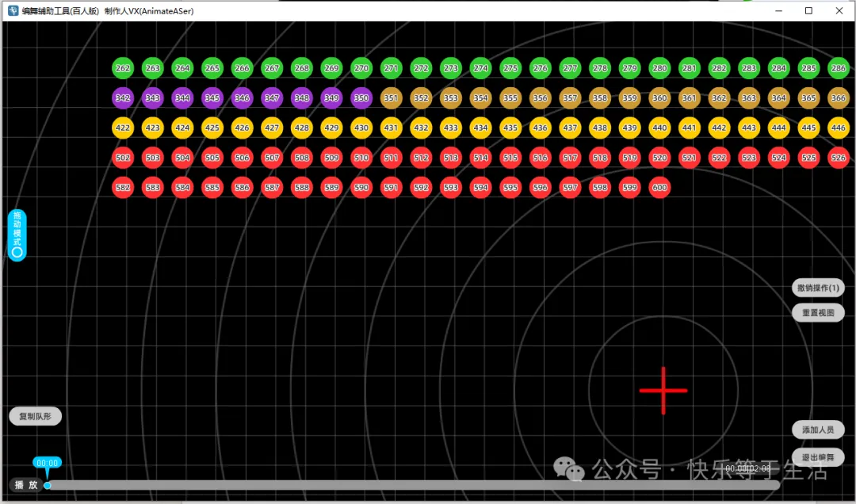This screenshot has height=504, width=856.
Task: Select red dancer node 598
Action: point(600,187)
